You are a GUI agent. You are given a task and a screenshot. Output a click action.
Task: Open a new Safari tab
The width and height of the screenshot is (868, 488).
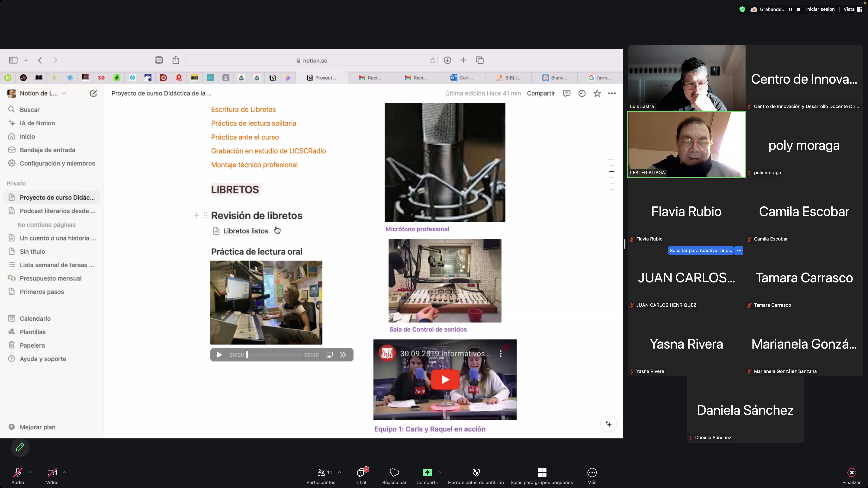coord(463,60)
